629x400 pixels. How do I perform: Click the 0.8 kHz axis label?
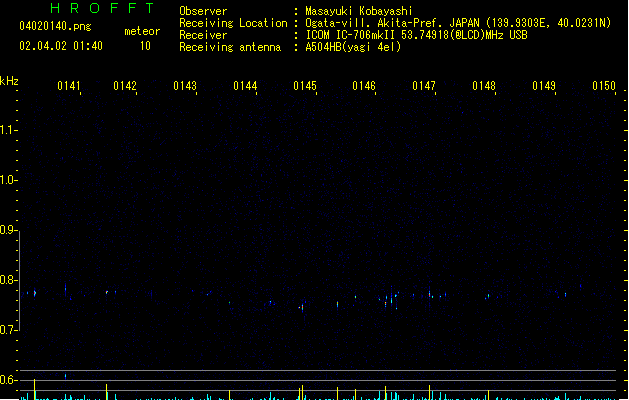(7, 280)
